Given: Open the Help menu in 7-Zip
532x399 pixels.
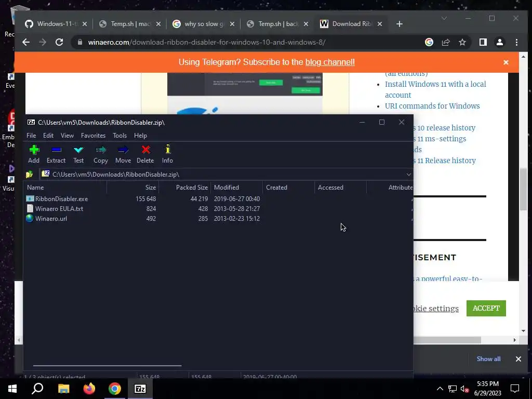Looking at the screenshot, I should coord(140,136).
